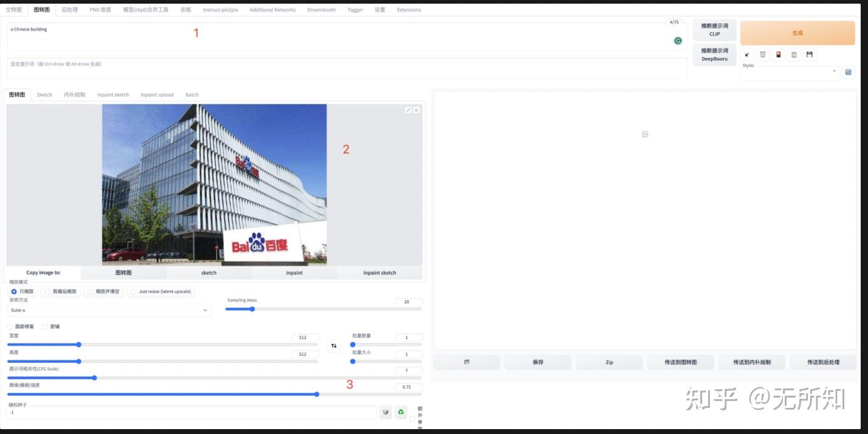Click the arrow icon to read last generation parameters

pyautogui.click(x=747, y=55)
